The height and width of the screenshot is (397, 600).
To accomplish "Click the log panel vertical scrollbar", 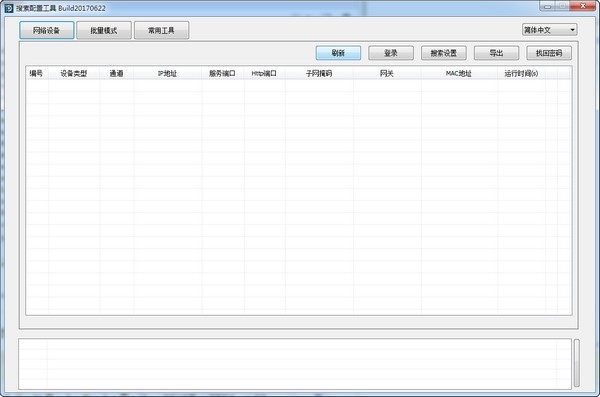I will [576, 363].
